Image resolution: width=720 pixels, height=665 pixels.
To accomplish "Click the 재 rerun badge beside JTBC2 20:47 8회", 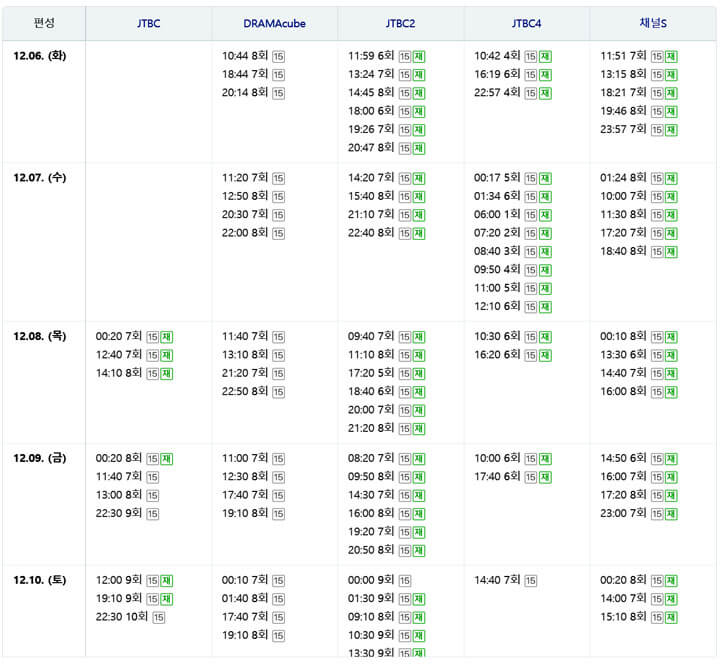I will [x=419, y=148].
